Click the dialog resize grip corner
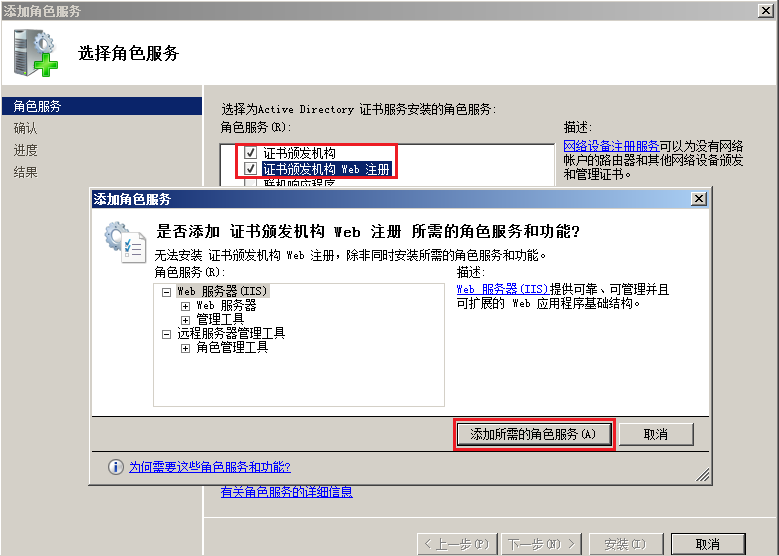 (x=702, y=476)
